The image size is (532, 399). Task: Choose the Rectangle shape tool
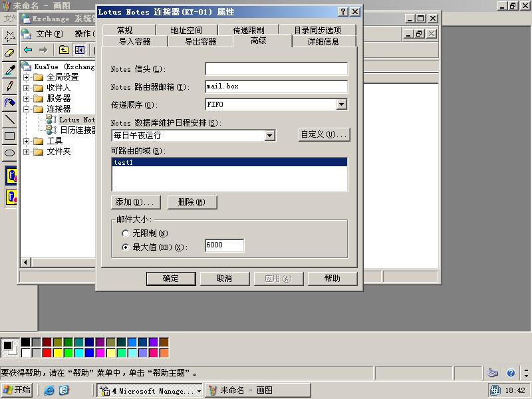(x=9, y=136)
